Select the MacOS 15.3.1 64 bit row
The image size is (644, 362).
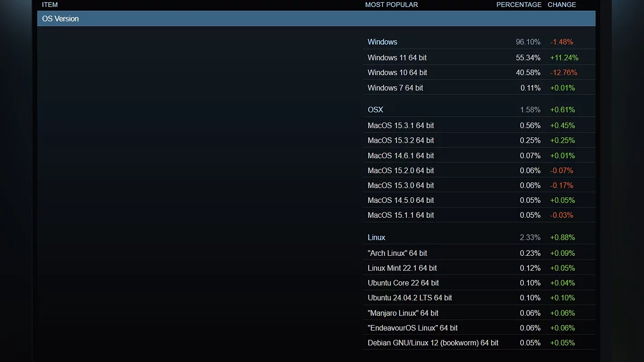(x=400, y=125)
